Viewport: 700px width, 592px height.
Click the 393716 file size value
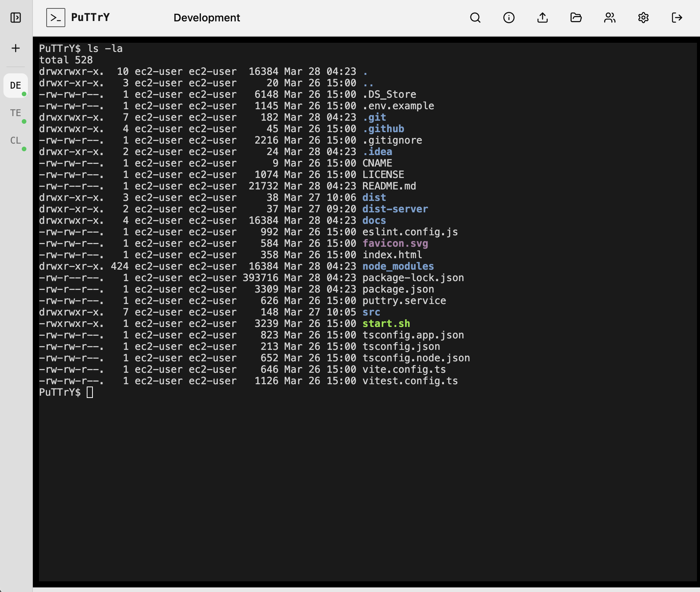pos(261,278)
